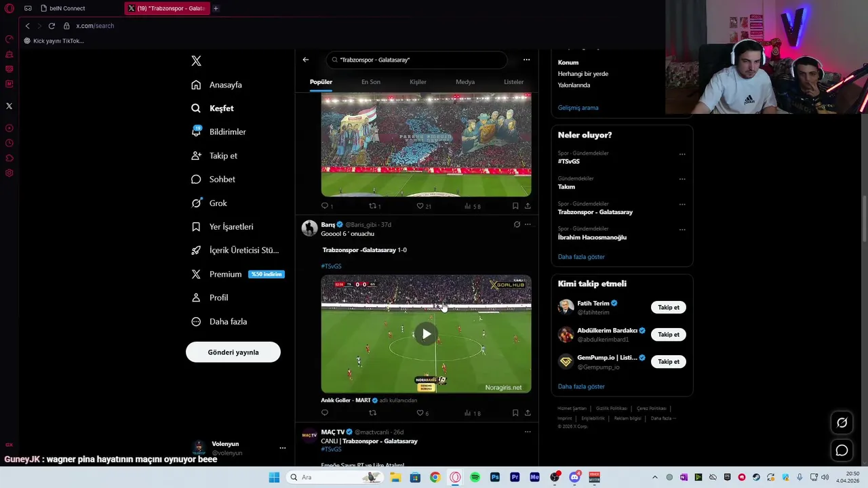Like Barış's goal post with 6 likes
868x488 pixels.
coord(420,413)
